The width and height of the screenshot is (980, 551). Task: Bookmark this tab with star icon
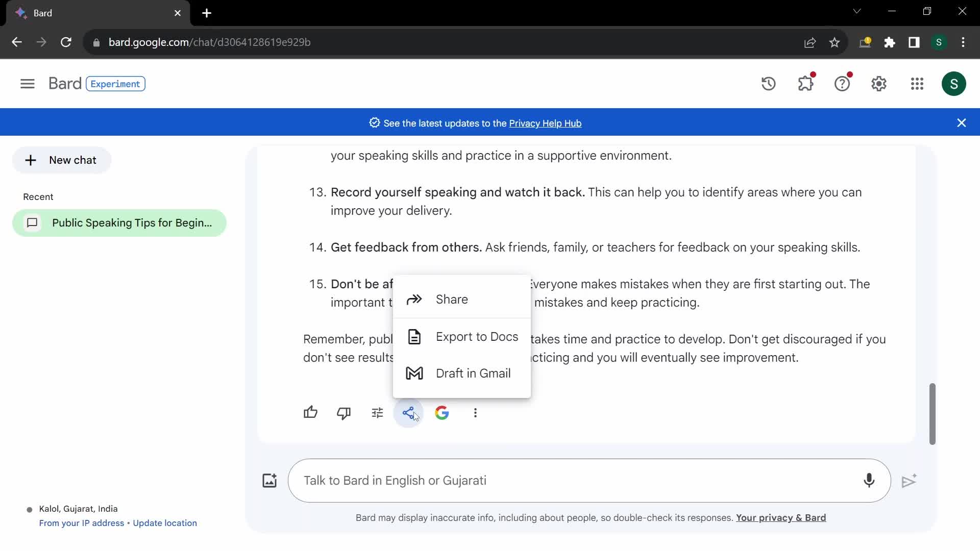point(835,42)
